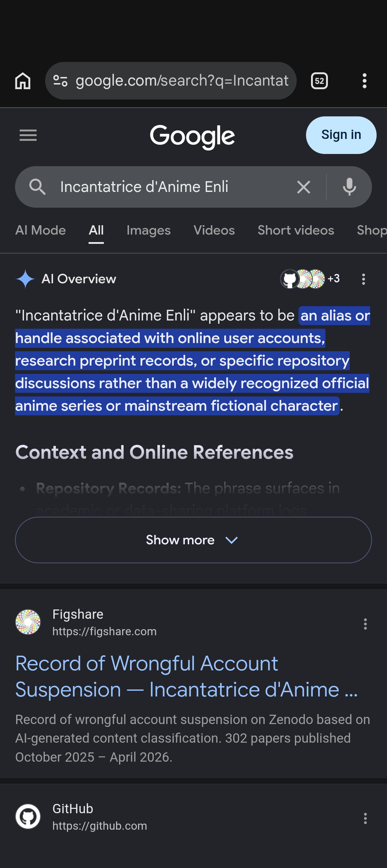
Task: Click the Sign in button
Action: (341, 135)
